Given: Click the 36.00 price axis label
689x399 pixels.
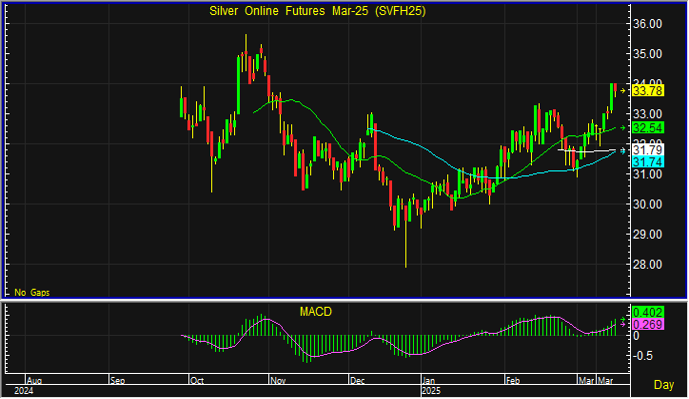Looking at the screenshot, I should [647, 24].
